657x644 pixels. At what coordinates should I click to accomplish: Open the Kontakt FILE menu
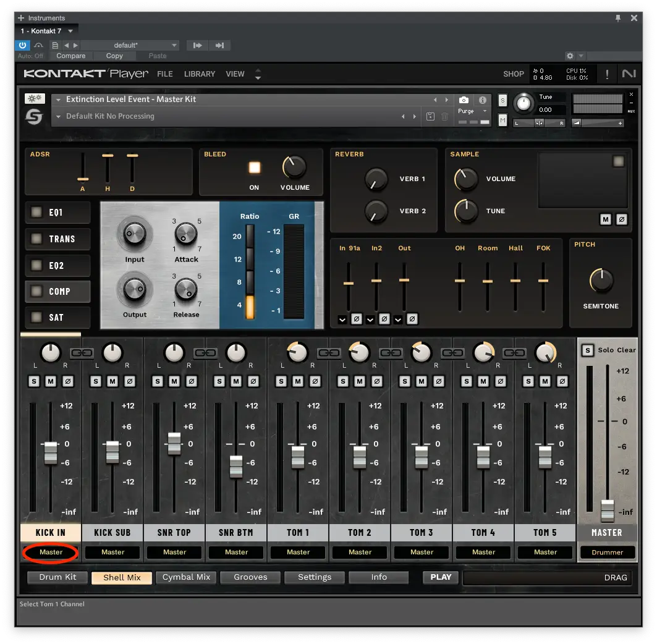[x=164, y=74]
